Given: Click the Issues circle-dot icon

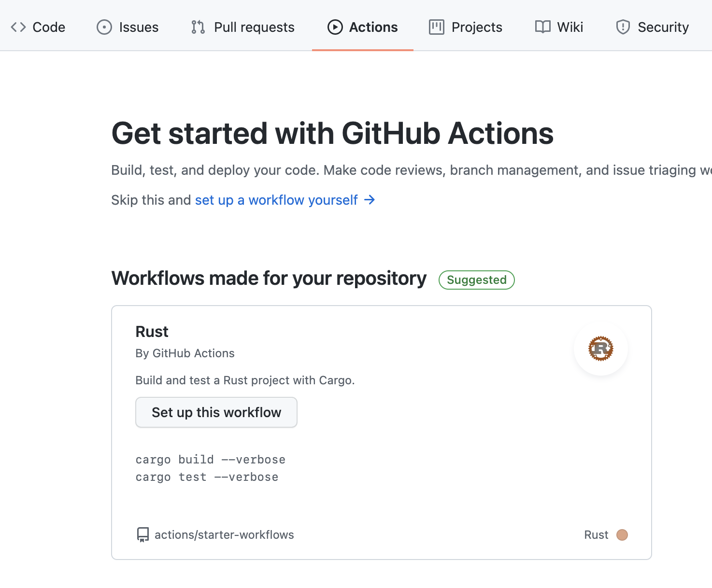Looking at the screenshot, I should (x=103, y=27).
